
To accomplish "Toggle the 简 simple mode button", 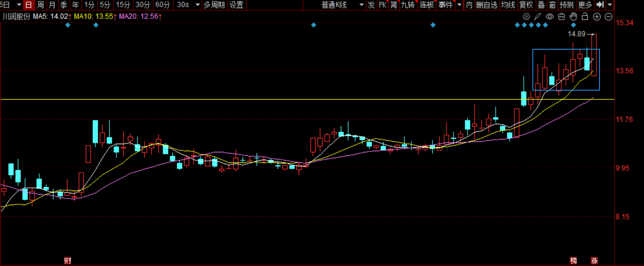I will click(x=394, y=5).
